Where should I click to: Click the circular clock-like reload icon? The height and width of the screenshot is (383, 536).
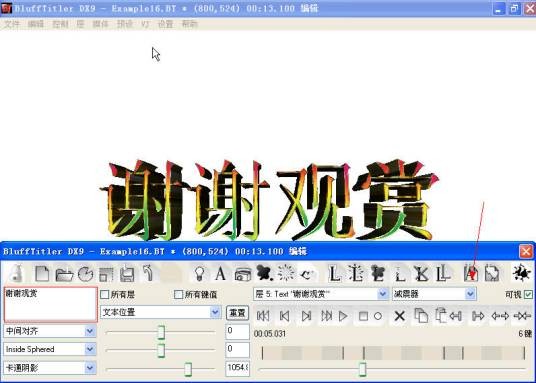(x=85, y=274)
